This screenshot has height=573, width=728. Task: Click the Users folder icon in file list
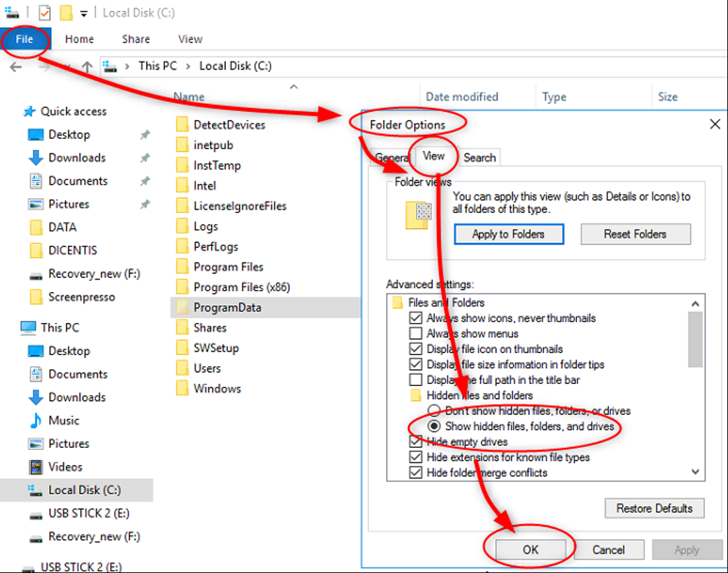(x=183, y=368)
